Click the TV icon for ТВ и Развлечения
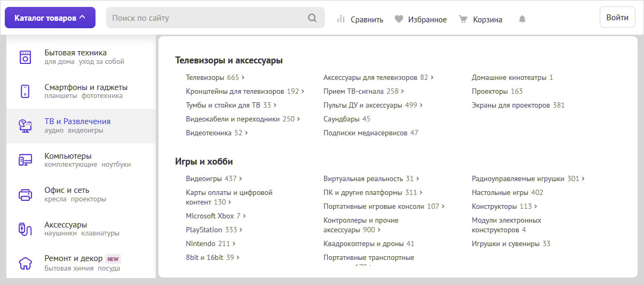The width and height of the screenshot is (644, 285). tap(25, 126)
